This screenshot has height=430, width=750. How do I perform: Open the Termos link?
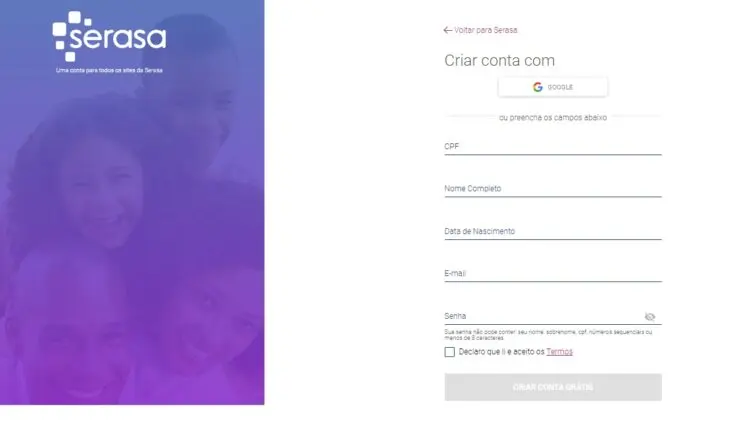pyautogui.click(x=560, y=352)
